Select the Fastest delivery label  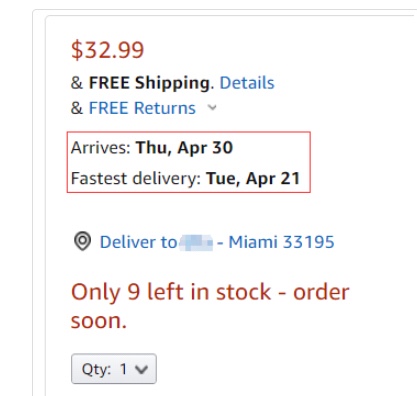[x=136, y=178]
